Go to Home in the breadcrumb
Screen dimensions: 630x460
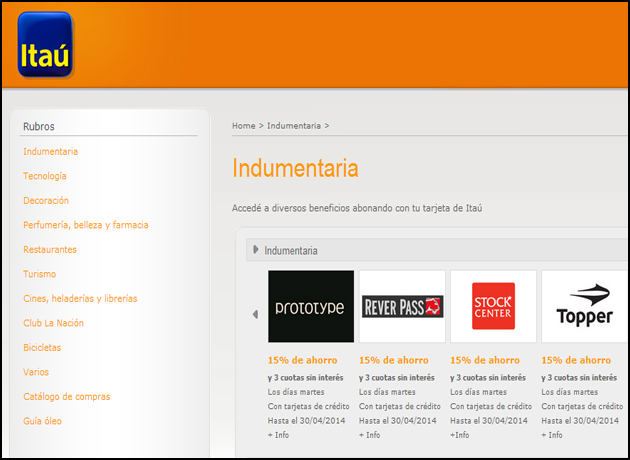243,126
